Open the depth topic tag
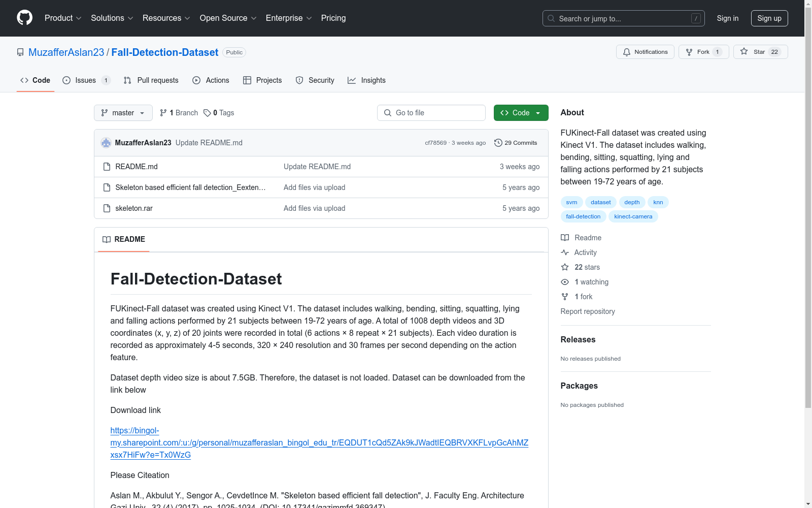Image resolution: width=812 pixels, height=508 pixels. tap(632, 202)
